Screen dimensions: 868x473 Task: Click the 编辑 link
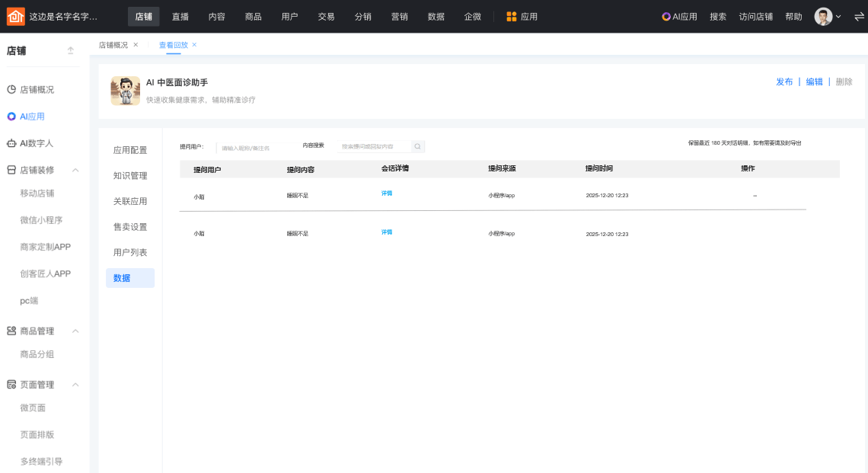point(814,81)
